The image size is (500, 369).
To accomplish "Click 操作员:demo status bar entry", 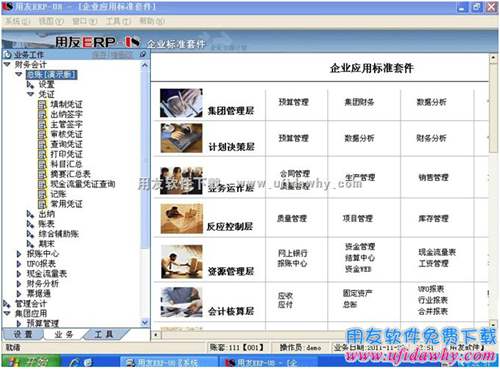I will 300,348.
